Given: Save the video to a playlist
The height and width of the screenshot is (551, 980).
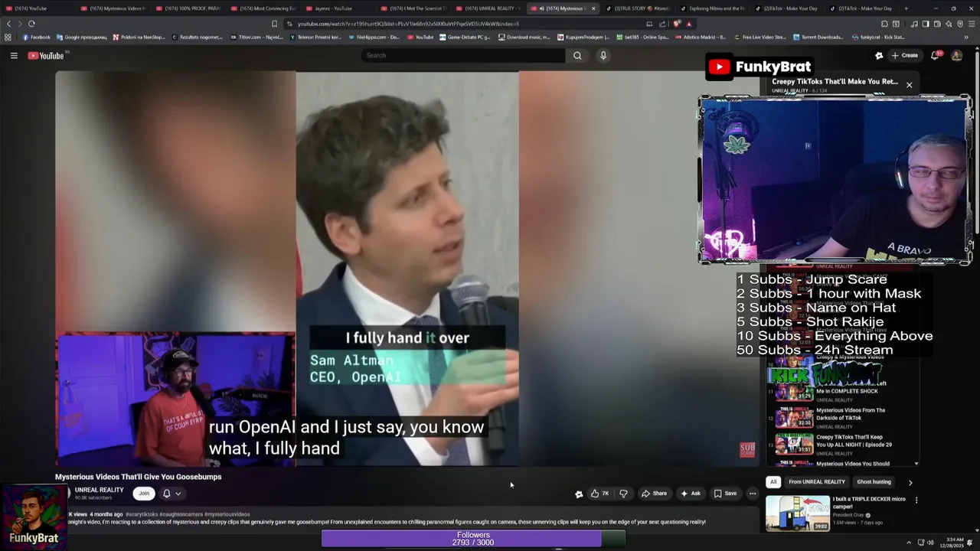Looking at the screenshot, I should [725, 494].
